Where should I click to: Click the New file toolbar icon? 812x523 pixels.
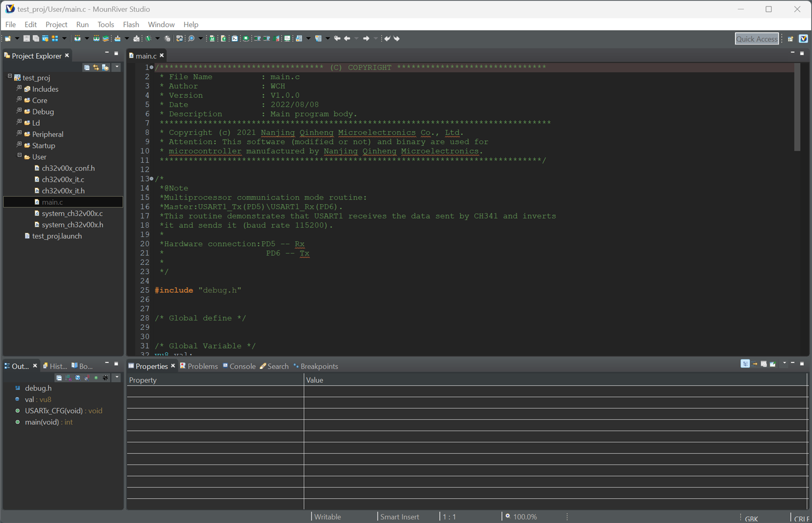point(7,38)
